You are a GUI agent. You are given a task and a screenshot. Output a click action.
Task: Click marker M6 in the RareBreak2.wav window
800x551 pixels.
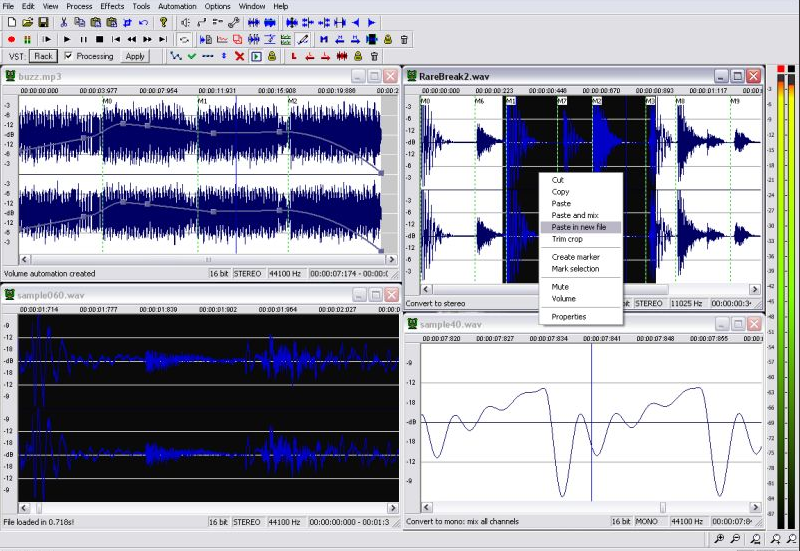coord(479,101)
